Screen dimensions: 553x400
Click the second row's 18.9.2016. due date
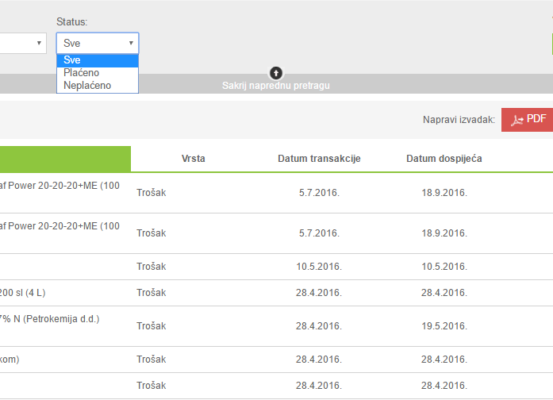pyautogui.click(x=444, y=233)
